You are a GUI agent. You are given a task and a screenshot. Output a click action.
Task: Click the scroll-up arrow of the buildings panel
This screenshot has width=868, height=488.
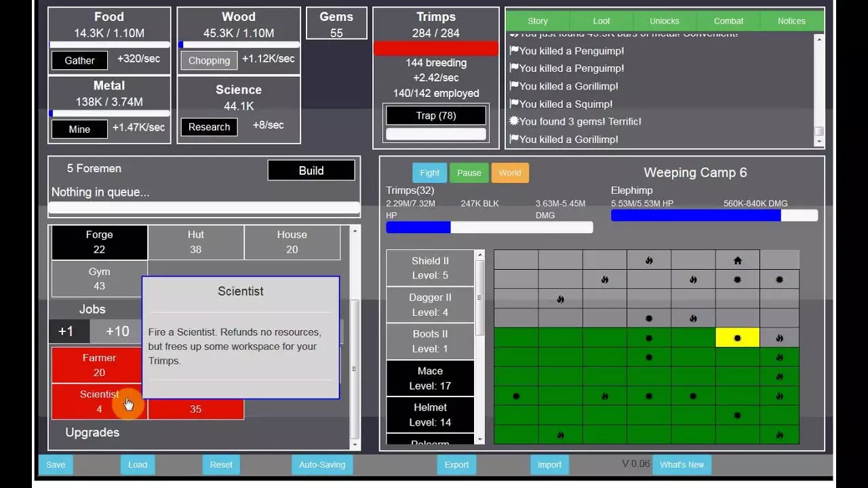pos(355,232)
